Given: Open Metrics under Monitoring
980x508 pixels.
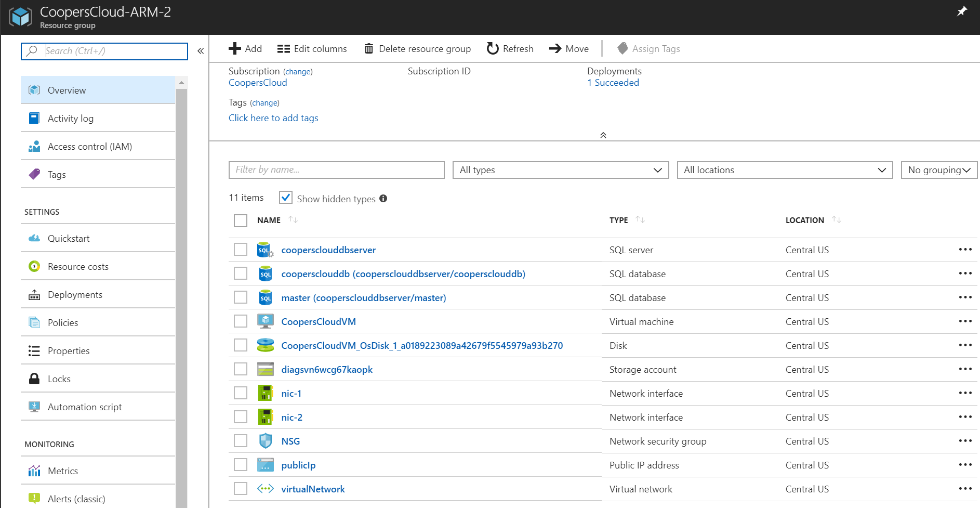Looking at the screenshot, I should pos(98,471).
